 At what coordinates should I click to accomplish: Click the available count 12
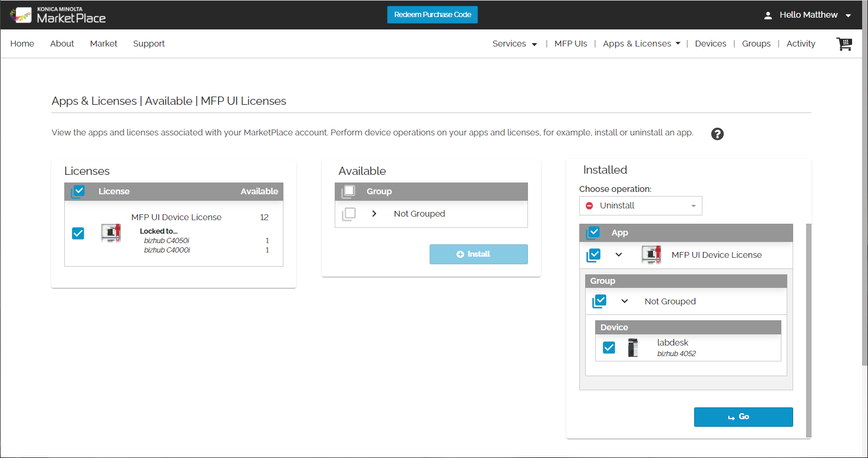(265, 217)
